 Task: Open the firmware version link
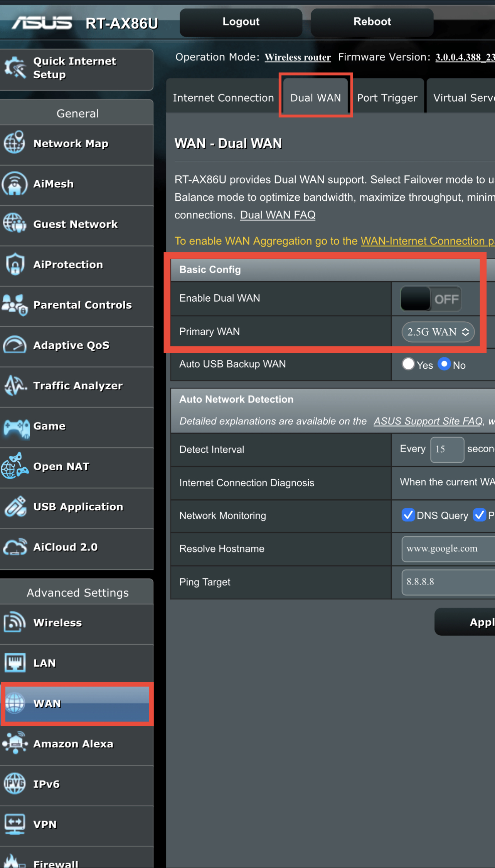point(465,57)
